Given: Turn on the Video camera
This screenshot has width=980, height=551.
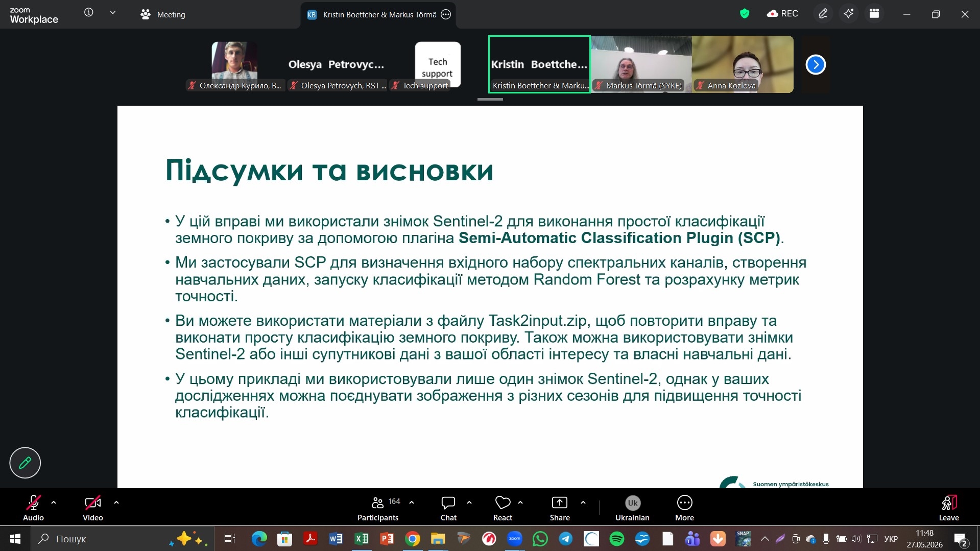Looking at the screenshot, I should pos(93,508).
